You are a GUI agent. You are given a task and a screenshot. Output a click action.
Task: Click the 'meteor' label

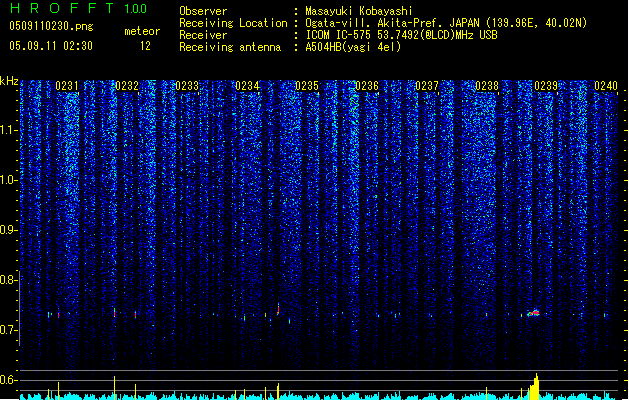pyautogui.click(x=142, y=31)
